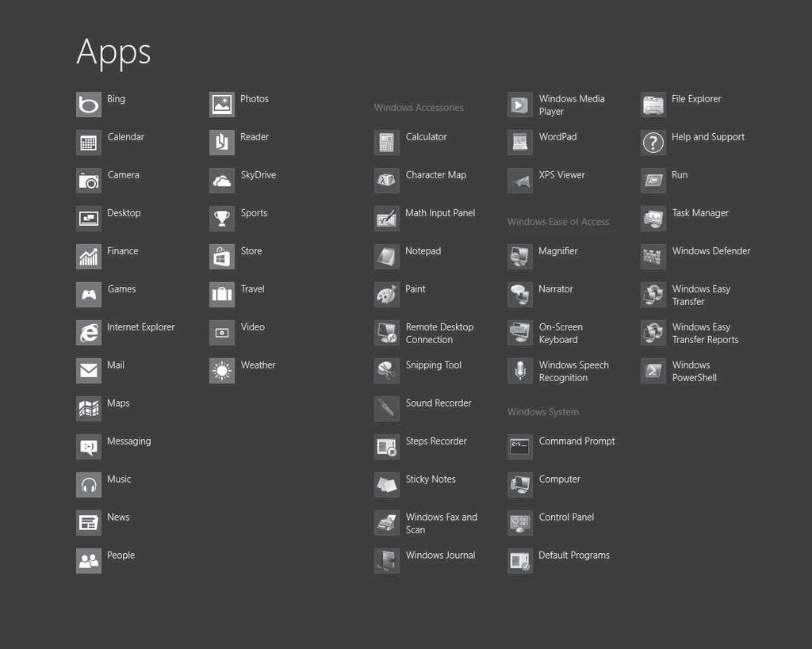Select the "Windows Ease of Access" heading
Image resolution: width=812 pixels, height=649 pixels.
[x=558, y=222]
